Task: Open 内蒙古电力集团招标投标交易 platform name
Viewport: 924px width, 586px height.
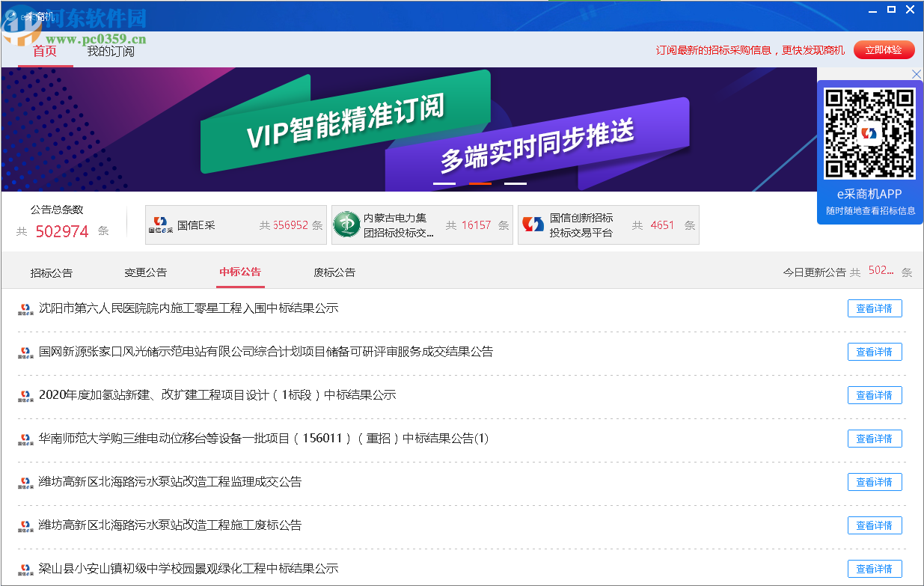Action: 399,225
